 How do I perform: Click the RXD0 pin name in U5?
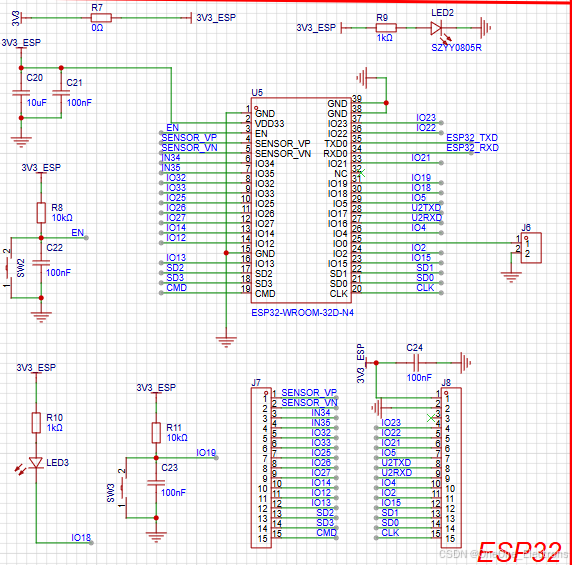pyautogui.click(x=336, y=154)
